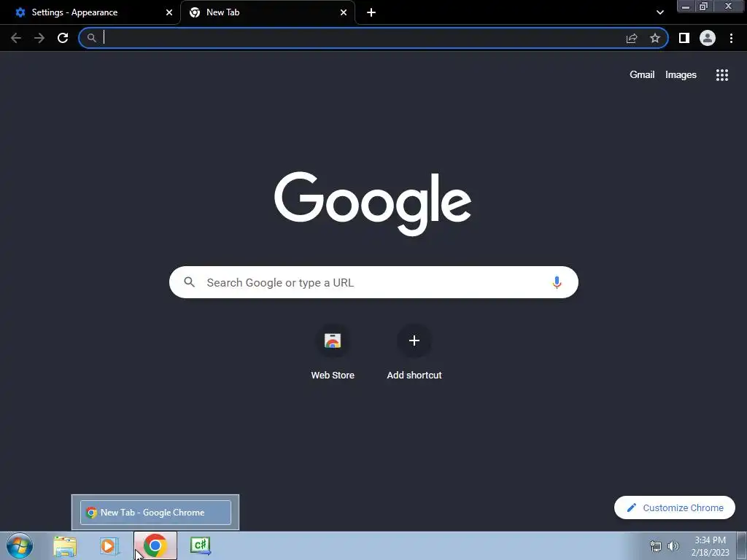Close the Settings - Appearance tab
This screenshot has width=747, height=560.
tap(169, 12)
